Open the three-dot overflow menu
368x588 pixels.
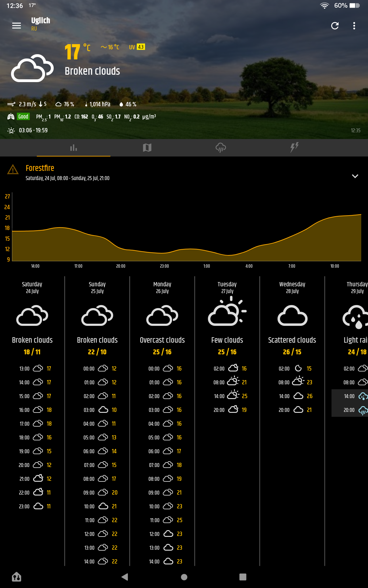tap(354, 26)
